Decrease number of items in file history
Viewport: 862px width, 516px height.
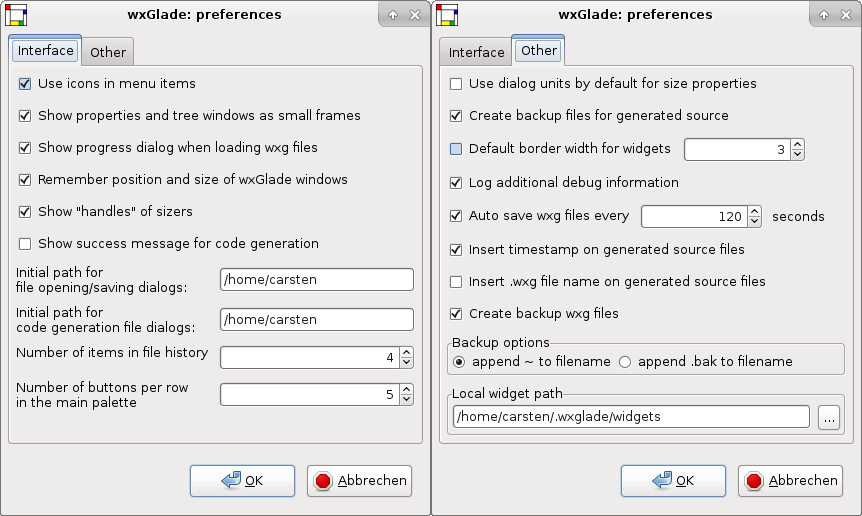pyautogui.click(x=407, y=363)
